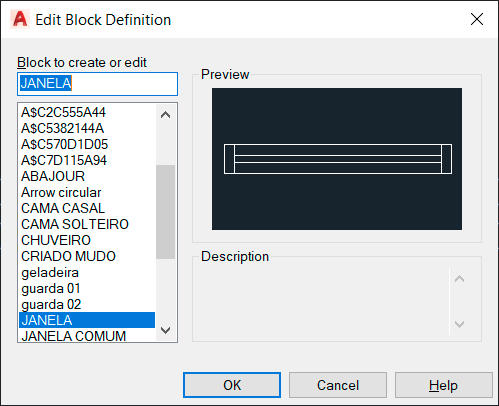The width and height of the screenshot is (499, 406).
Task: Select the Arrow circular block
Action: tap(87, 192)
